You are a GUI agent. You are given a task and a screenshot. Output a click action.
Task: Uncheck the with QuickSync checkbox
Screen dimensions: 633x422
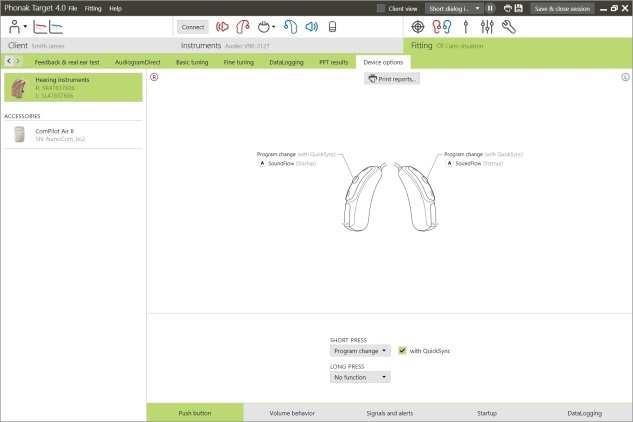402,351
